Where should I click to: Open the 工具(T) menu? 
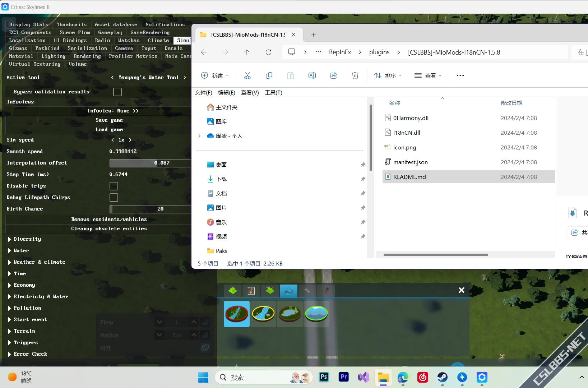(273, 92)
